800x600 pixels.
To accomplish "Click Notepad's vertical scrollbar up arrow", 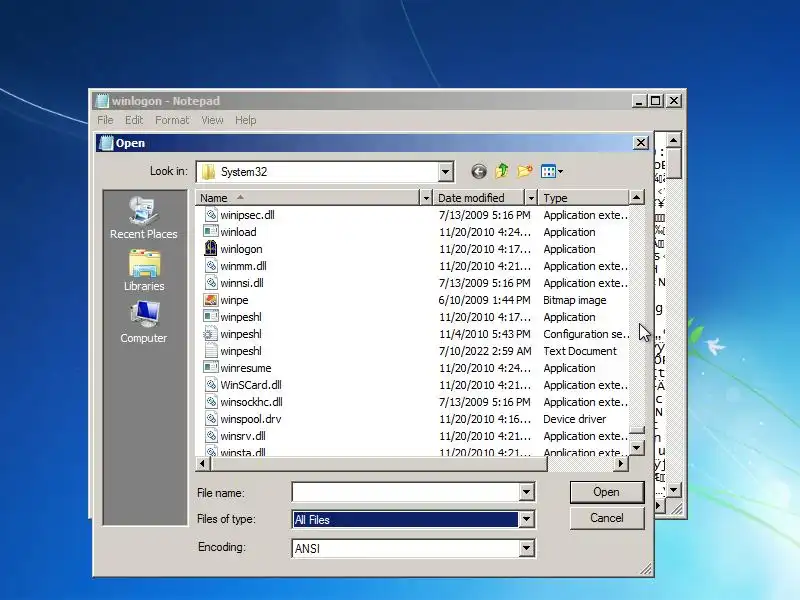I will (673, 140).
